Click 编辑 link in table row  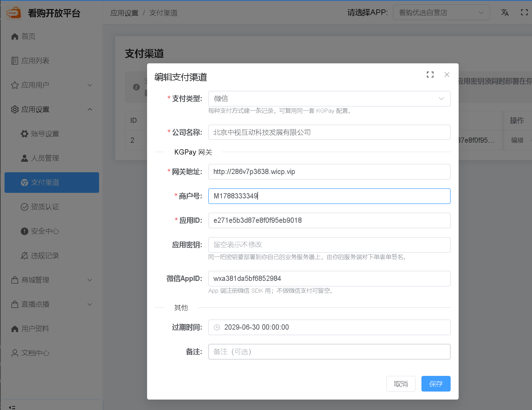[x=517, y=140]
